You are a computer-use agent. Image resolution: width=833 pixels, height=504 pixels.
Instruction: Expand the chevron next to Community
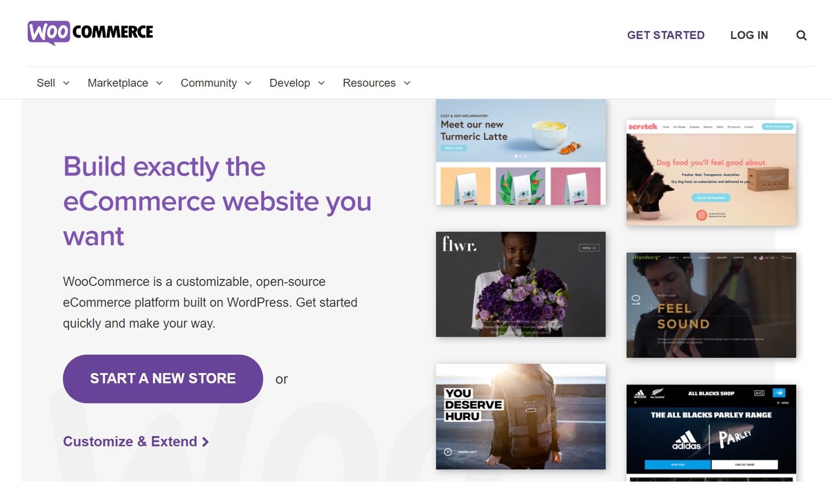[248, 83]
